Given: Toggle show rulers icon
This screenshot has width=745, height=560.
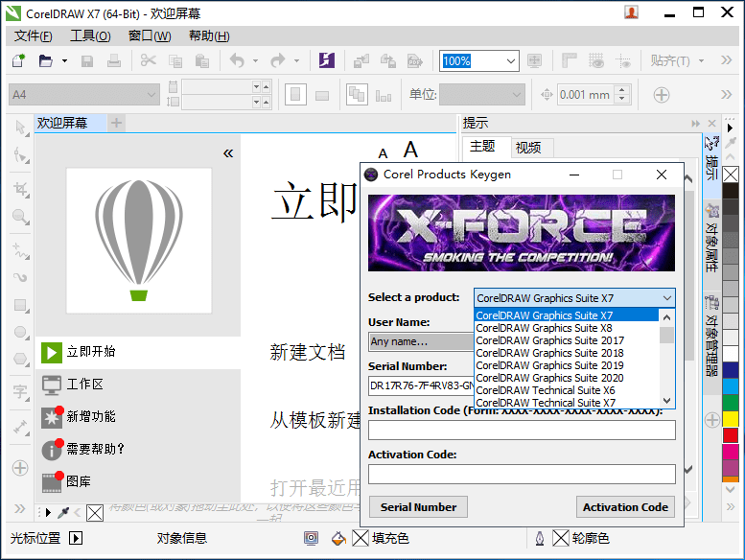Looking at the screenshot, I should point(569,60).
